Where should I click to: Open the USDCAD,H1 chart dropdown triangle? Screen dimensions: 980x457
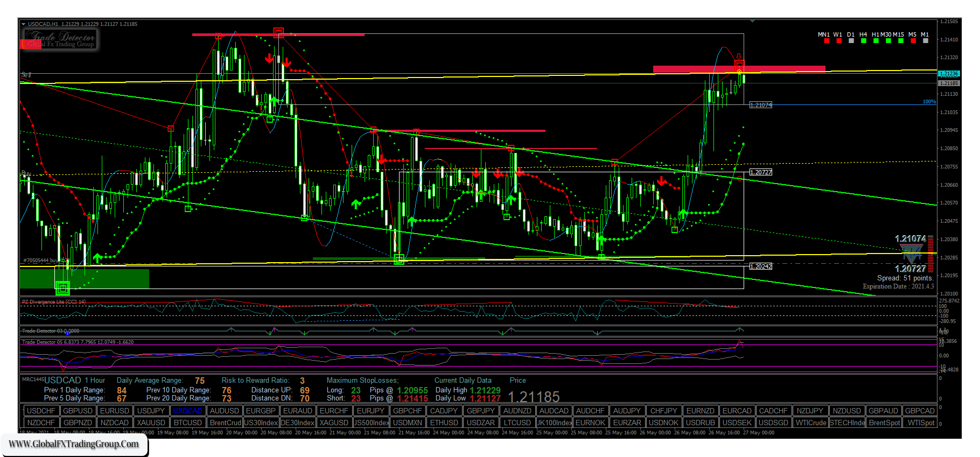(23, 24)
